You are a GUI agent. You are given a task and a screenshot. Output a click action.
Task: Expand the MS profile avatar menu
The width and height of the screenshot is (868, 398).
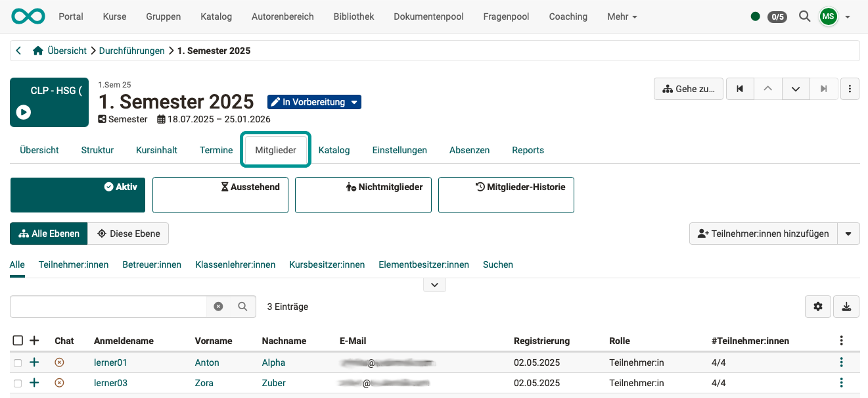(828, 16)
